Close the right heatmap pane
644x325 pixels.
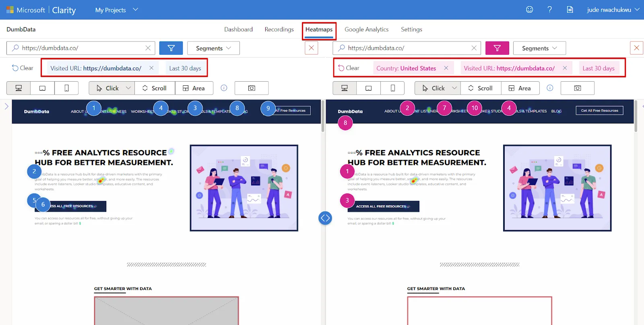636,48
